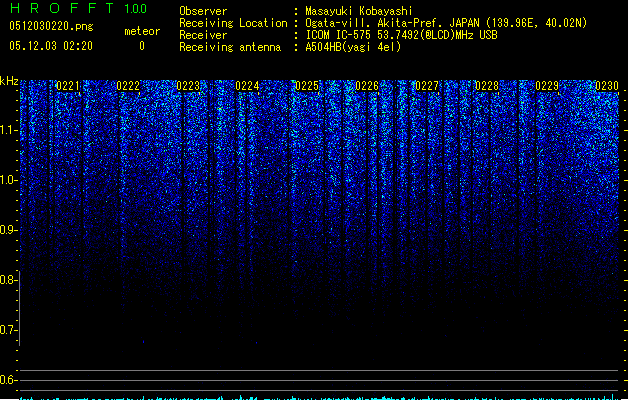Click the 0.7 kHz axis label

point(8,330)
